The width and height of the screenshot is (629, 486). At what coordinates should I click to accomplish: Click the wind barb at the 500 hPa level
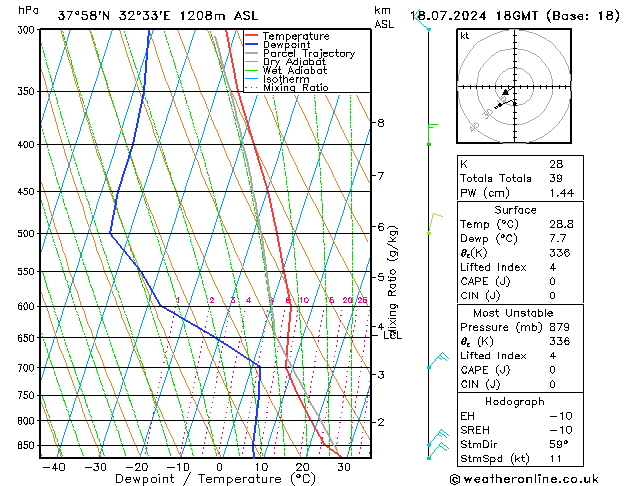(435, 223)
